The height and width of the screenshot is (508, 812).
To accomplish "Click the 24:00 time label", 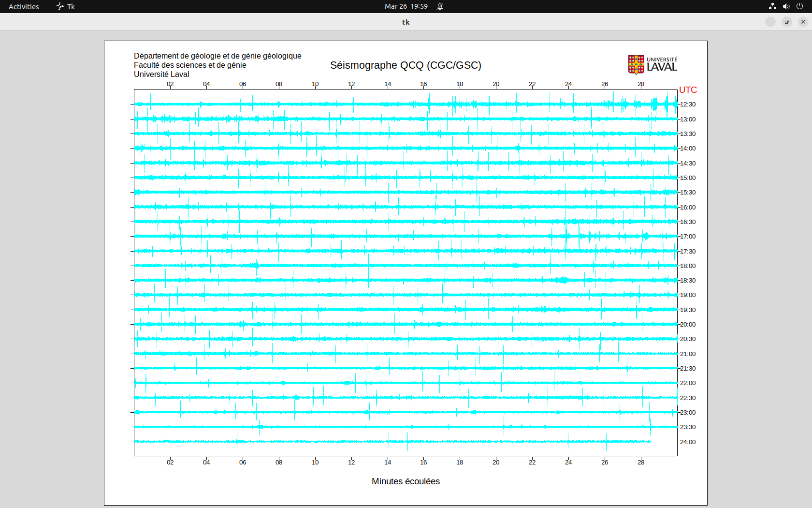I will (688, 442).
